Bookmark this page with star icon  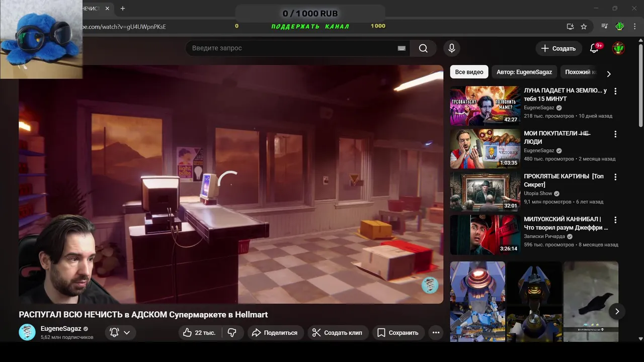[x=584, y=26]
